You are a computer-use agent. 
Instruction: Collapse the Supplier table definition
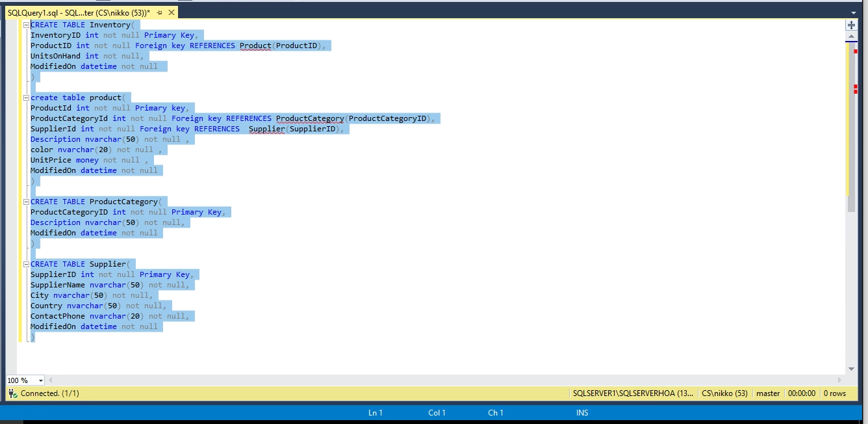(25, 263)
